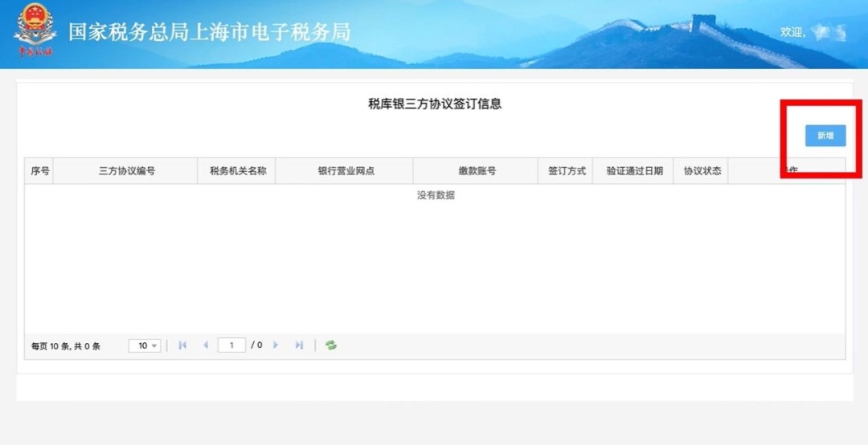Click the 操作 column header
This screenshot has width=868, height=445.
click(787, 171)
